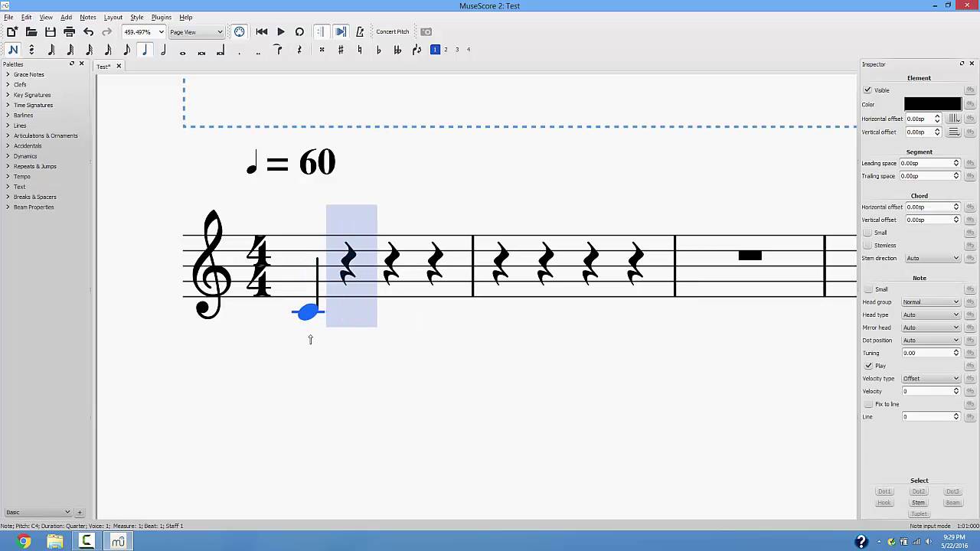The width and height of the screenshot is (980, 551).
Task: Start playback with the play button
Action: (x=281, y=31)
